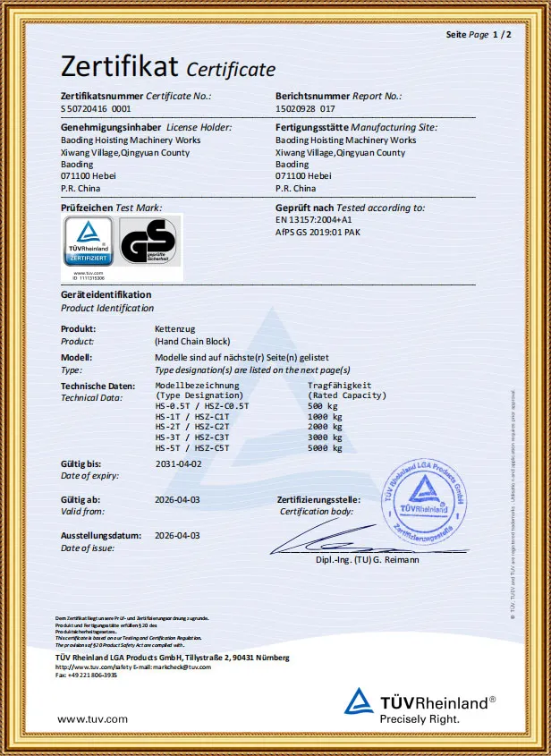The width and height of the screenshot is (551, 756).
Task: Click Type designation(s) are listed on next page(s)
Action: (252, 370)
